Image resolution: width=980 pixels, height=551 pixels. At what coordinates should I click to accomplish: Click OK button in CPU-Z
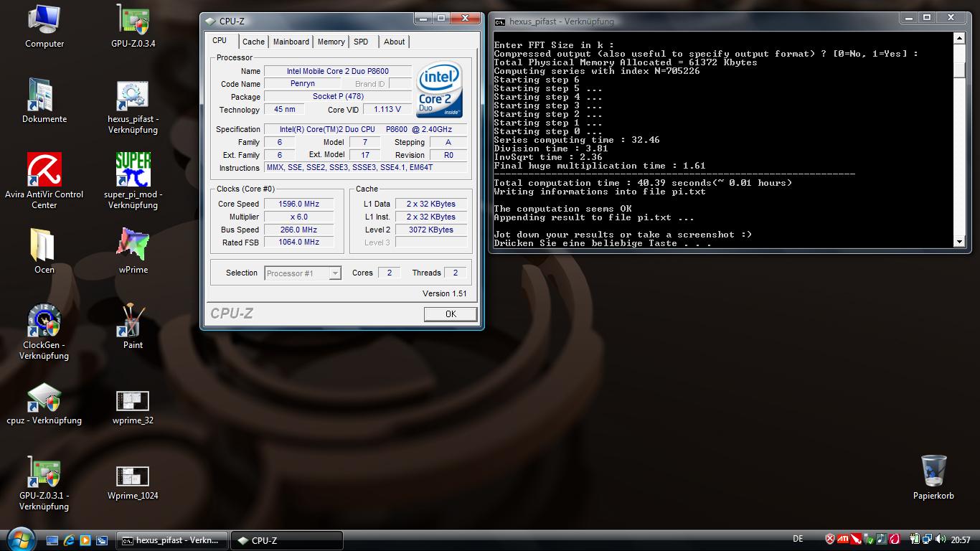(x=451, y=314)
